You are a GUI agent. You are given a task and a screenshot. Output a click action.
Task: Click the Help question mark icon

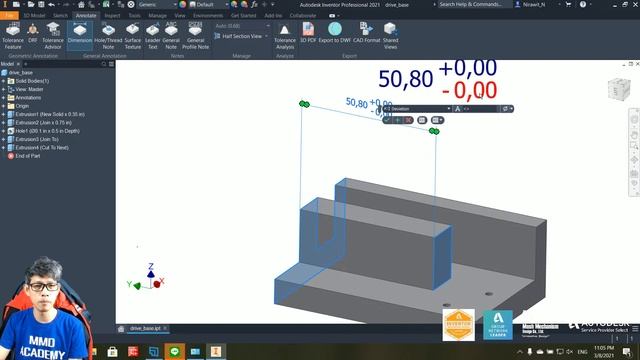click(583, 4)
